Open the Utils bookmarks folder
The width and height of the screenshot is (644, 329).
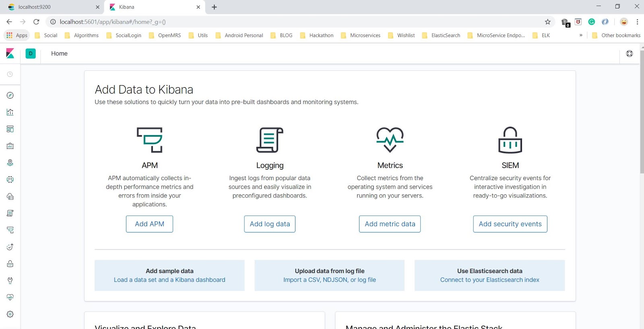click(198, 35)
